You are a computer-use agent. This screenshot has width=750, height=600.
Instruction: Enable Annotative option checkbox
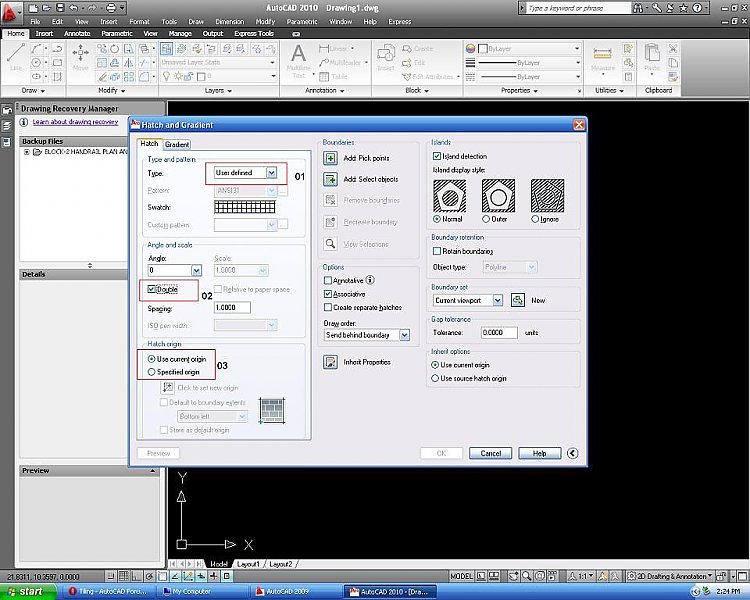coord(328,280)
